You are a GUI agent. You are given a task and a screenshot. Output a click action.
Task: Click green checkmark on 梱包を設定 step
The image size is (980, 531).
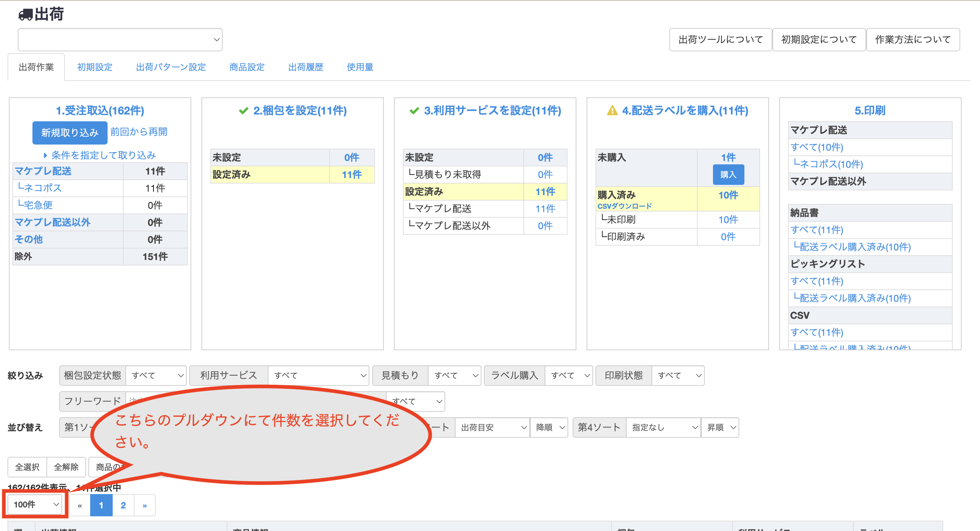coord(243,111)
